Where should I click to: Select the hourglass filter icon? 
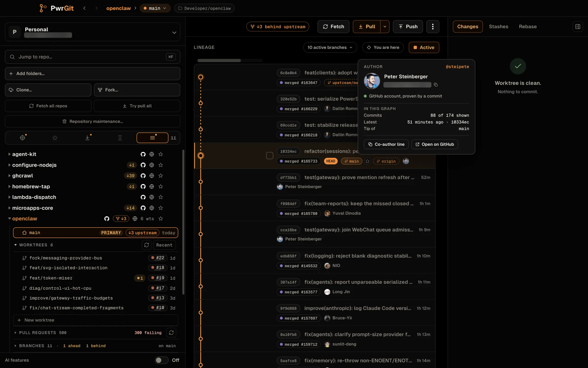click(120, 138)
